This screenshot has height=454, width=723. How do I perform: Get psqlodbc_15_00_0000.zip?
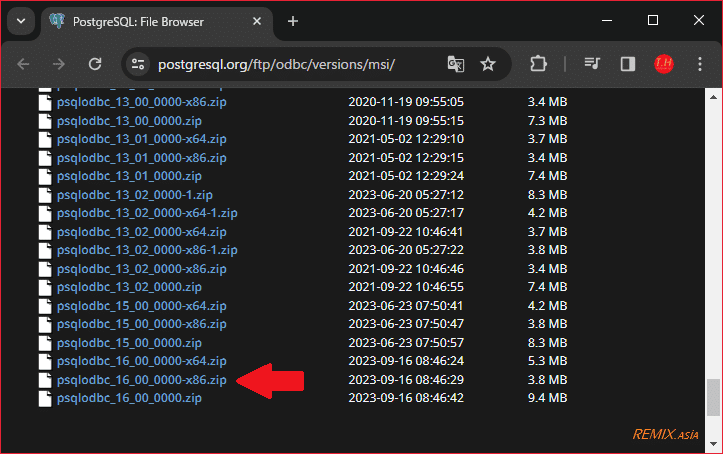129,343
